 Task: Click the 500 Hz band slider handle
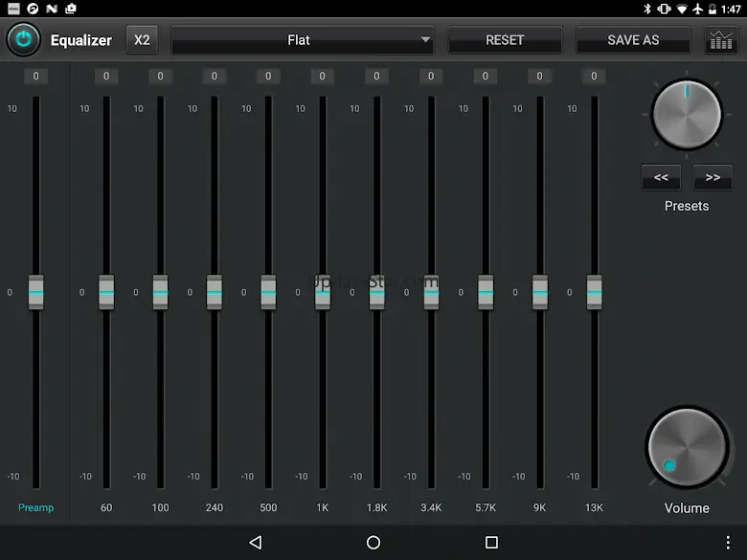(x=268, y=292)
